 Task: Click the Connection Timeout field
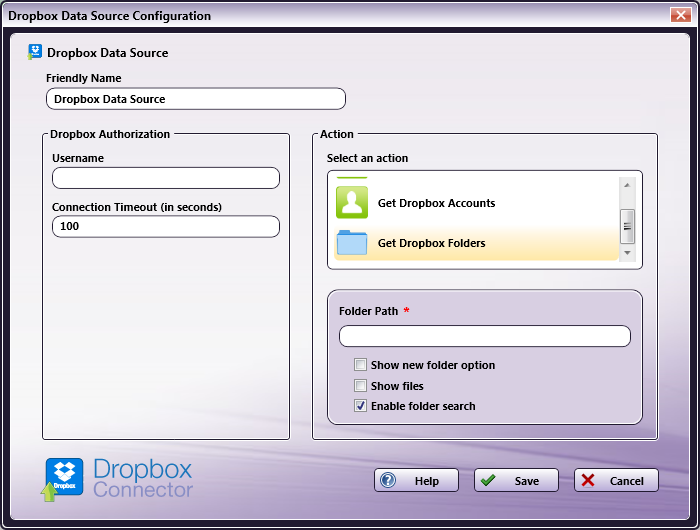pos(166,226)
